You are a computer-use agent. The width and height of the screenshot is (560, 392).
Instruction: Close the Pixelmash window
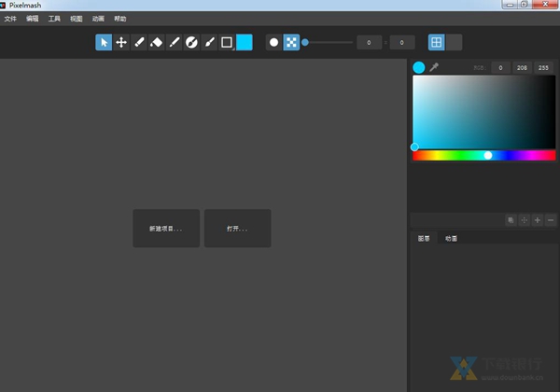(x=545, y=5)
